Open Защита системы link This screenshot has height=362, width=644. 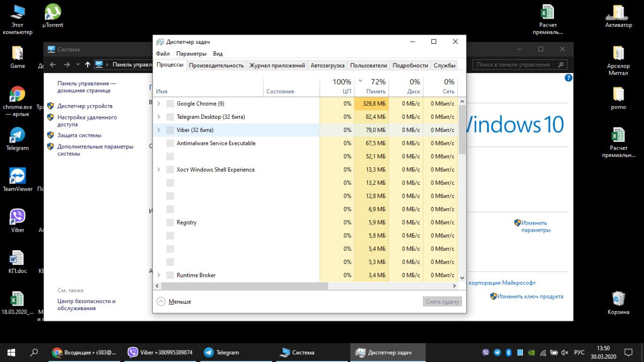coord(79,135)
